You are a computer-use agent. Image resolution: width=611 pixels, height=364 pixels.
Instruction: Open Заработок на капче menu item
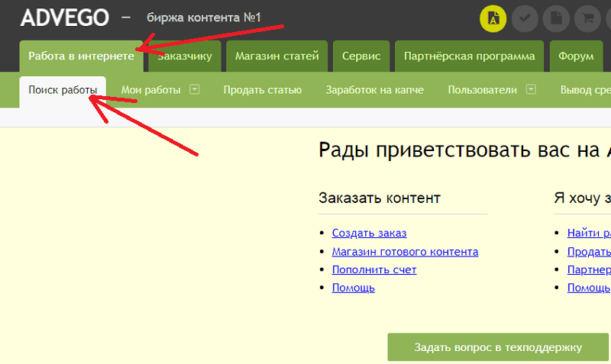point(374,90)
